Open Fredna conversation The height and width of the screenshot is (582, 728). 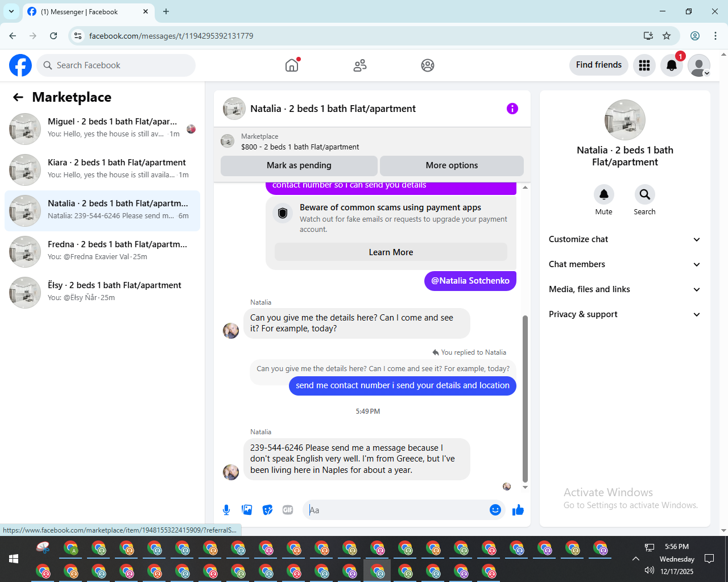102,252
